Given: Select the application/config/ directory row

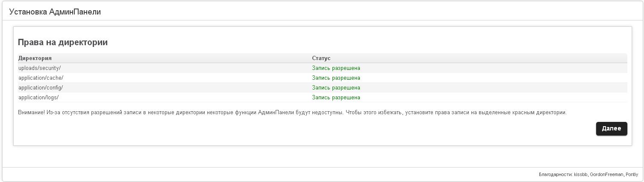Looking at the screenshot, I should click(41, 88).
